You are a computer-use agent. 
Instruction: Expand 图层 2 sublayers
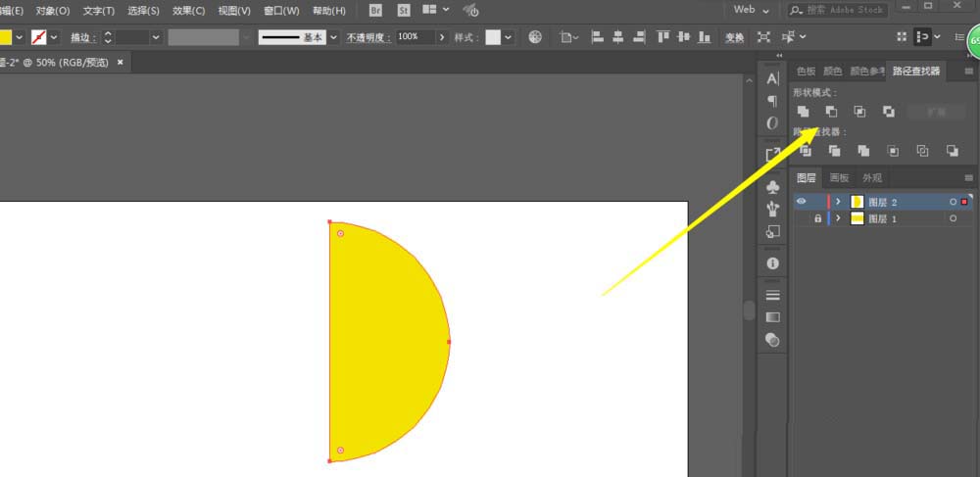(838, 202)
